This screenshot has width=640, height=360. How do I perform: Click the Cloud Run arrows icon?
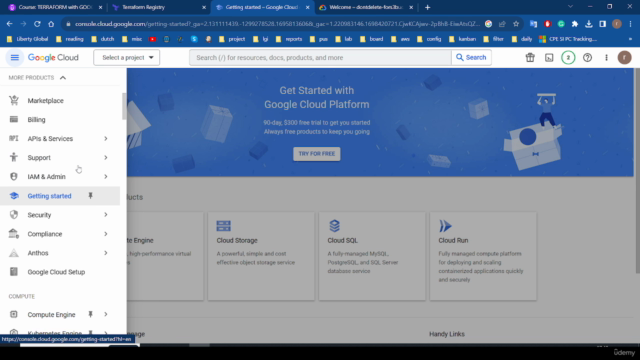coord(445,226)
